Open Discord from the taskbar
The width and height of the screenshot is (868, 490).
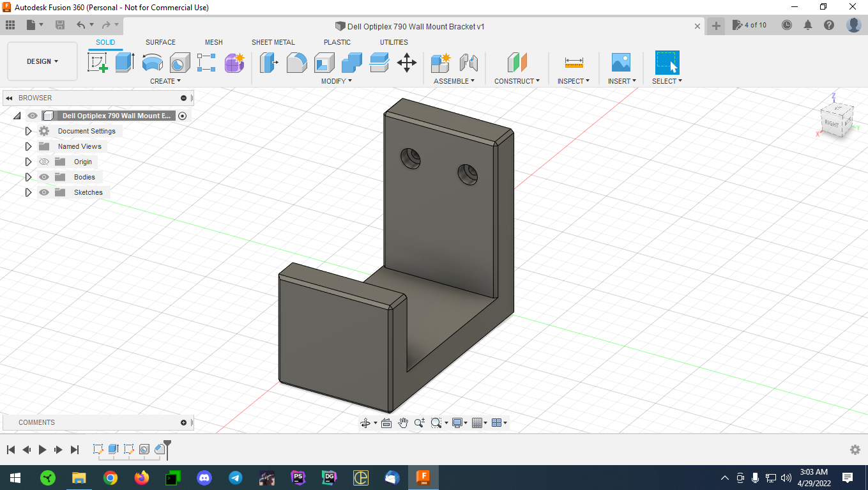point(204,477)
